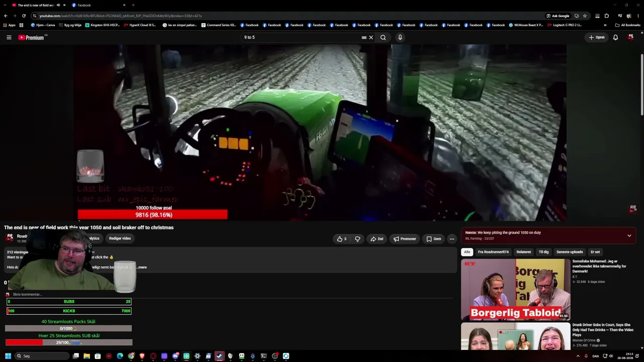
Task: Open the YouTube guide hamburger menu
Action: pos(9,37)
